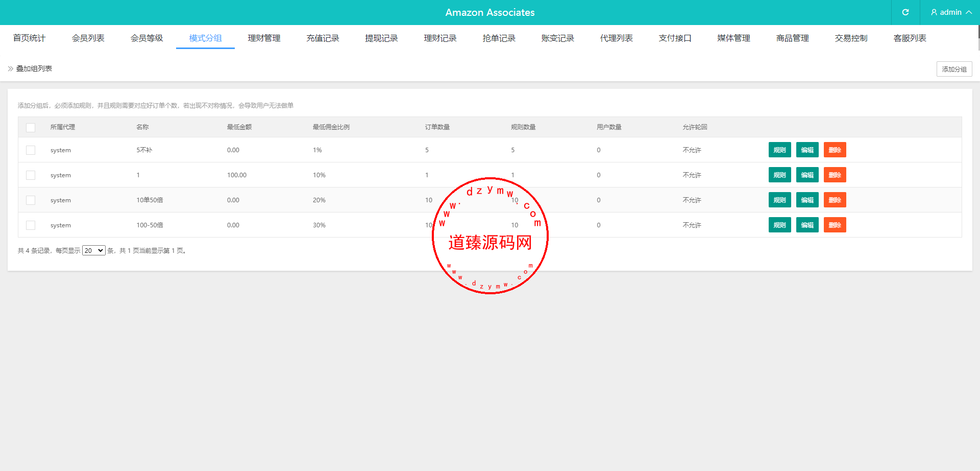This screenshot has height=471, width=980.
Task: Go to the 代理列表 tab
Action: click(616, 38)
